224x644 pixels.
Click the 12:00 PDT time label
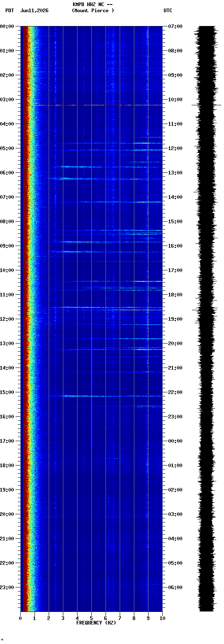point(7,319)
